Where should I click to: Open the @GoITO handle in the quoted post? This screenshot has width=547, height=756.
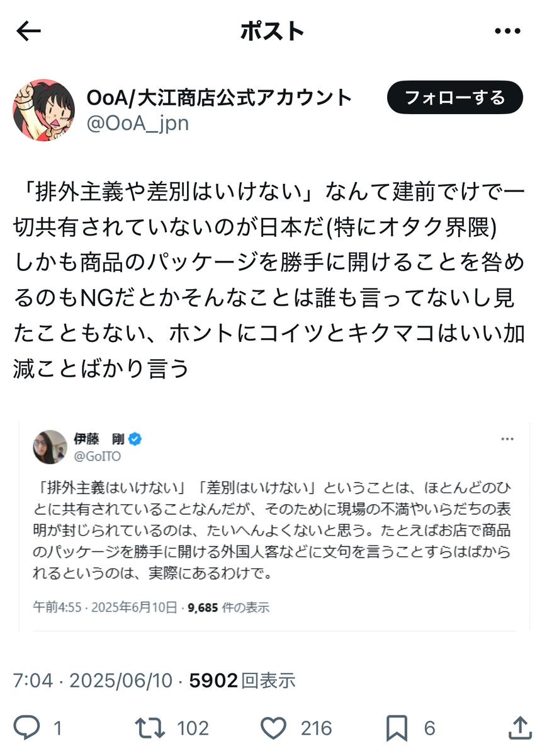(97, 456)
